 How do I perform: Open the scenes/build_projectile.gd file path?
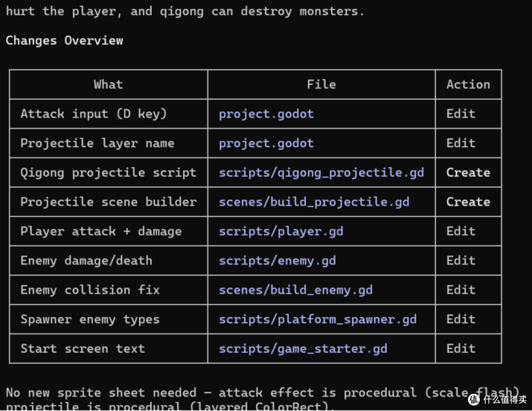click(x=314, y=202)
